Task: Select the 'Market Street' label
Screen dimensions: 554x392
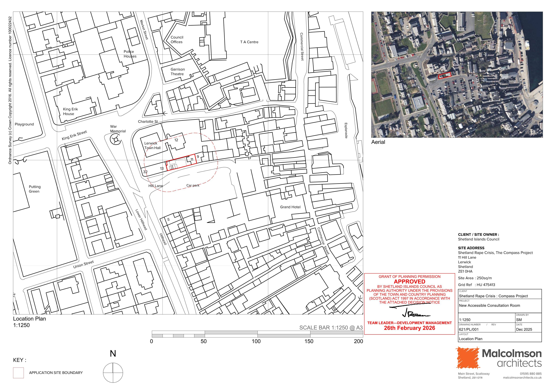Action: tap(144, 30)
